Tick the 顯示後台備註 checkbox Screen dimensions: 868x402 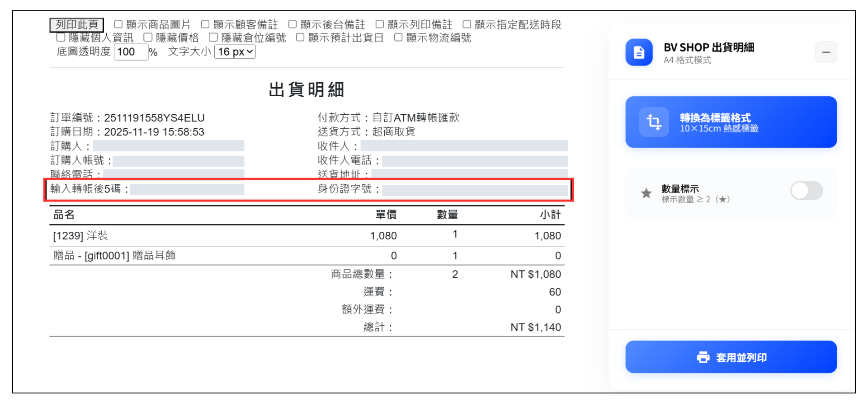click(x=292, y=24)
